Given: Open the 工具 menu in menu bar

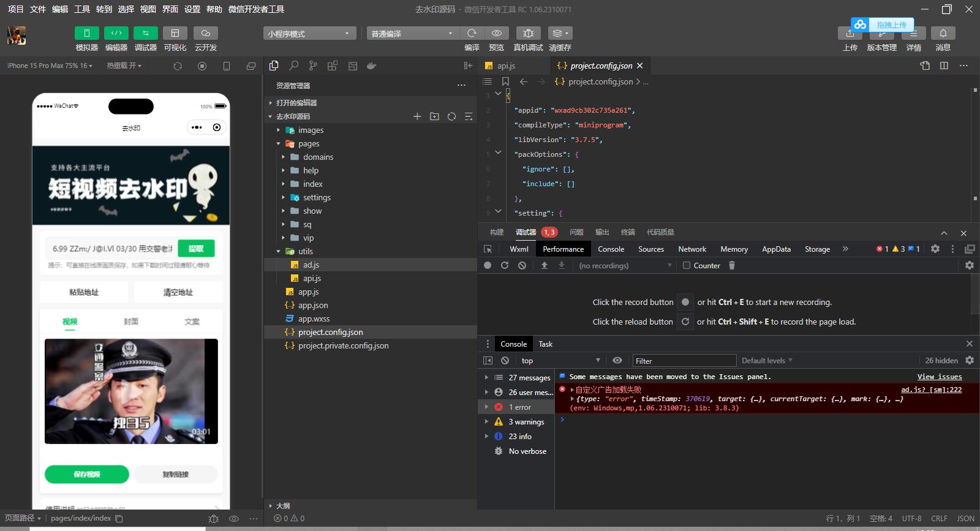Looking at the screenshot, I should [81, 9].
